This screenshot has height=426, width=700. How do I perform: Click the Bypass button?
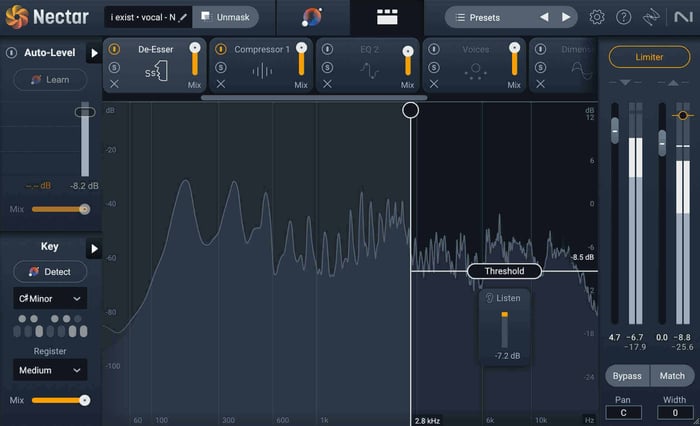tap(627, 376)
